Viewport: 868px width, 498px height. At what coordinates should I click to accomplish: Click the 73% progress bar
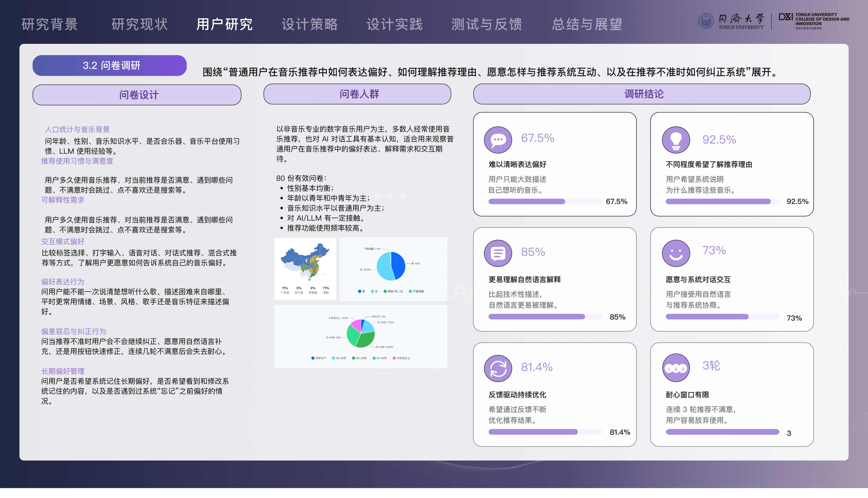tap(722, 317)
